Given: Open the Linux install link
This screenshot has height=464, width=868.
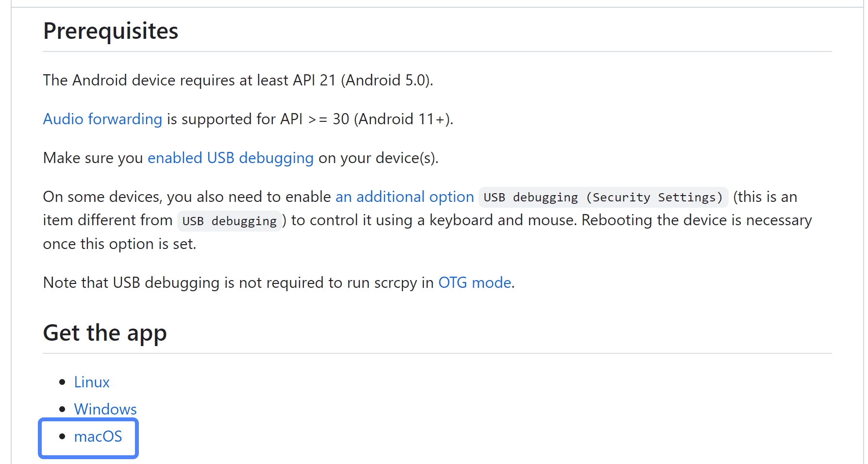Looking at the screenshot, I should tap(92, 382).
